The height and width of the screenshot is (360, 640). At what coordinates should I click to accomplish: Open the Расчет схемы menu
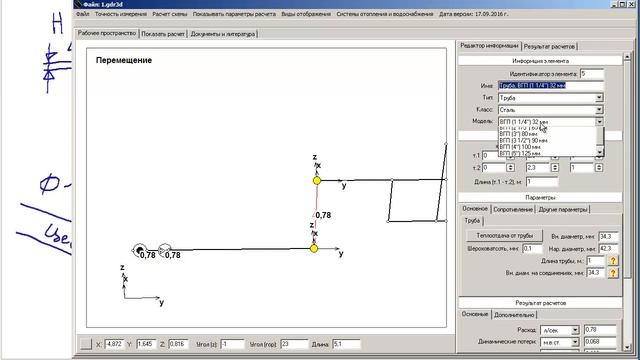tap(169, 14)
